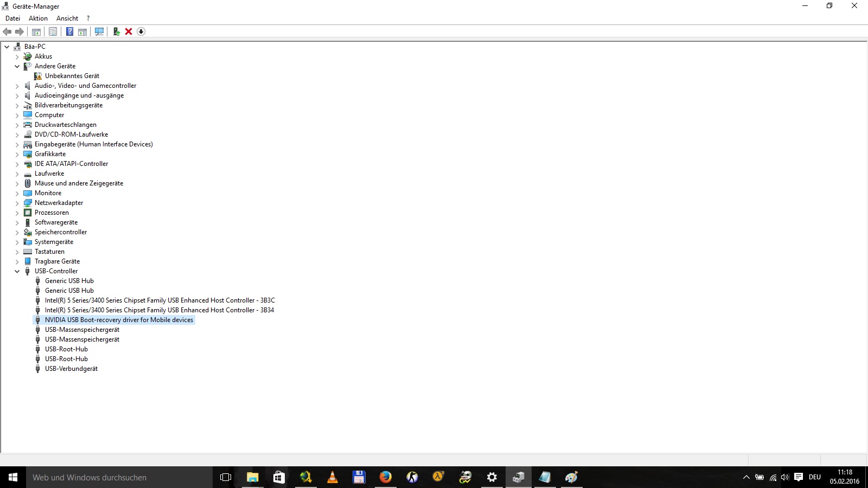Screen dimensions: 868x488
Task: Open Firefox from the taskbar
Action: click(385, 477)
